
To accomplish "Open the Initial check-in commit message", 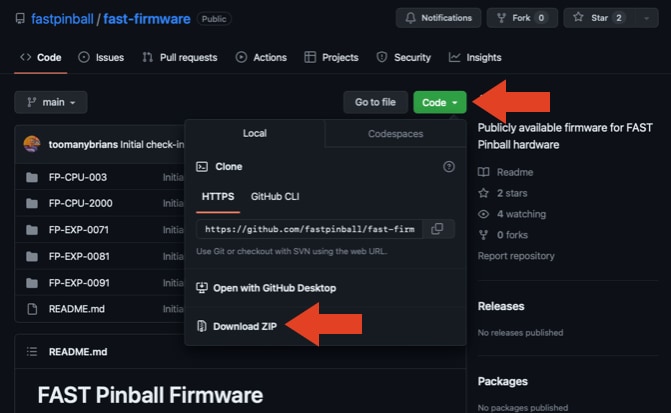I will click(152, 145).
